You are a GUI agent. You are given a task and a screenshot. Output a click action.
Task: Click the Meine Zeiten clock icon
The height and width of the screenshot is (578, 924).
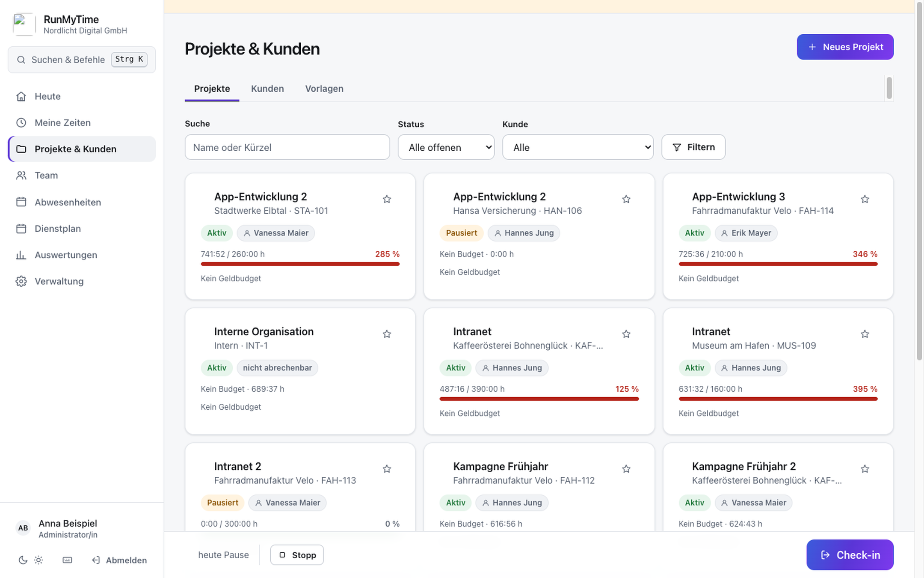click(x=21, y=123)
